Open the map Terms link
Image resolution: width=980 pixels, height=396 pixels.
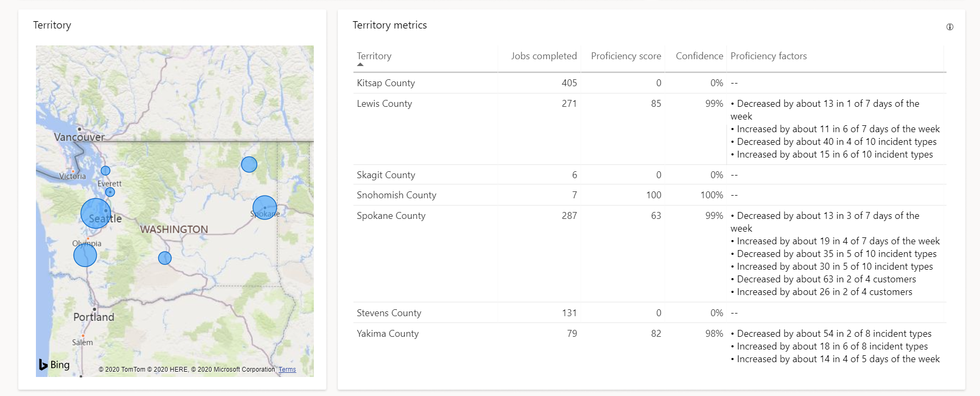287,370
